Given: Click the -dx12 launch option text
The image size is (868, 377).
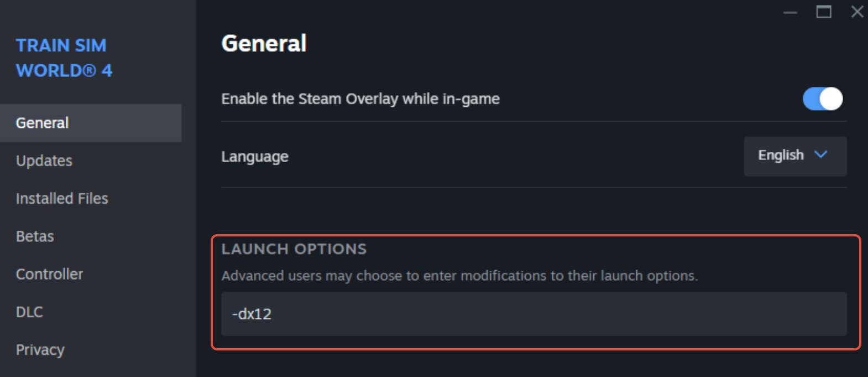Looking at the screenshot, I should coord(252,314).
